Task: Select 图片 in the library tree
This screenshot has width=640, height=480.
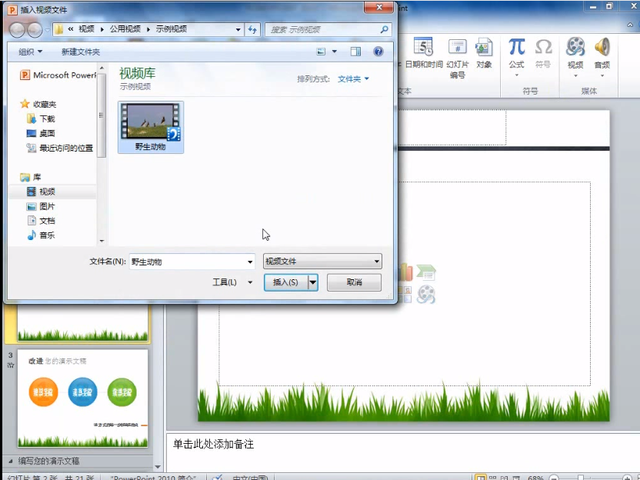Action: tap(47, 206)
